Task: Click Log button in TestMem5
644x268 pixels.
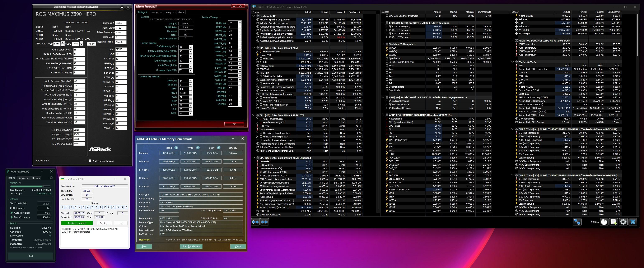Action: (120, 223)
